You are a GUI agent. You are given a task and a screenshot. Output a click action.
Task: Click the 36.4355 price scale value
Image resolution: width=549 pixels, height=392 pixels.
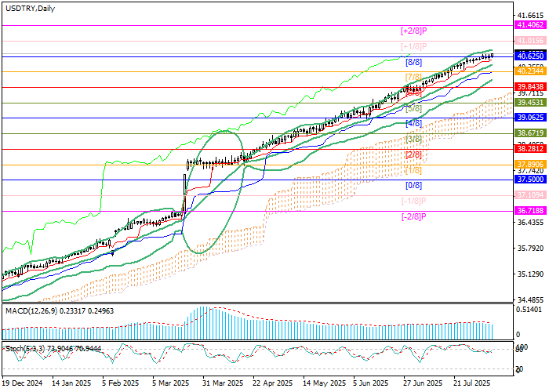point(530,223)
